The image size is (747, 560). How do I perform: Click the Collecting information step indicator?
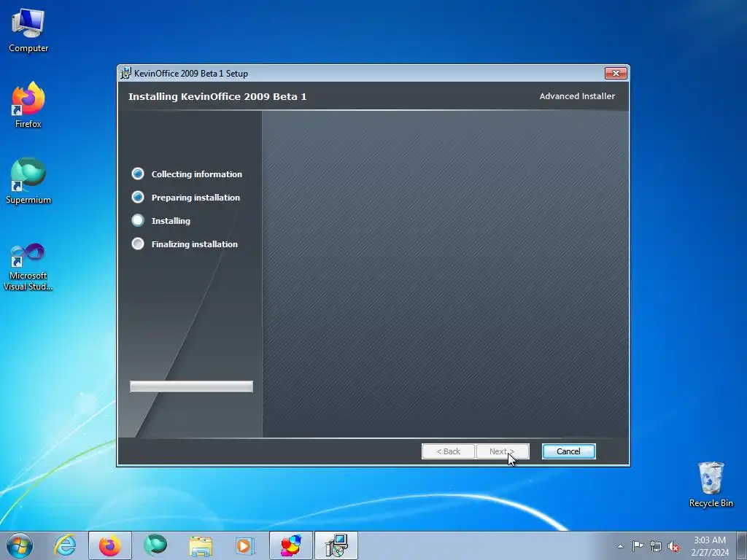coord(138,174)
